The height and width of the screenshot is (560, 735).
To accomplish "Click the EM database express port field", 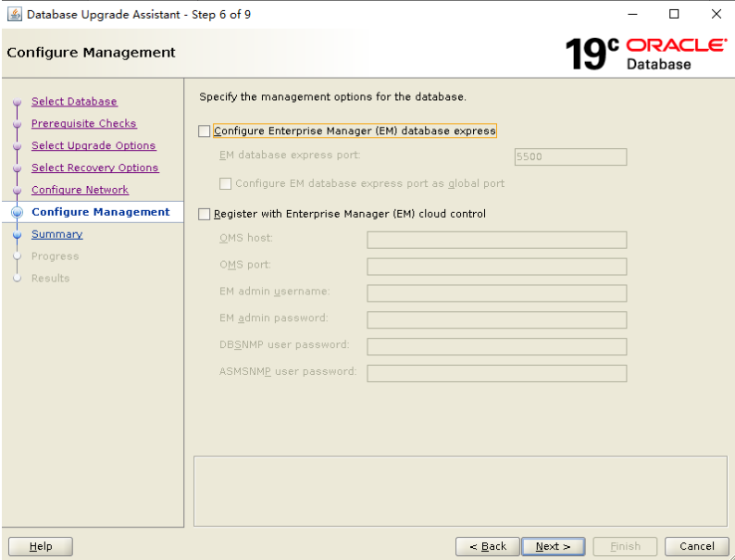I will pos(570,157).
